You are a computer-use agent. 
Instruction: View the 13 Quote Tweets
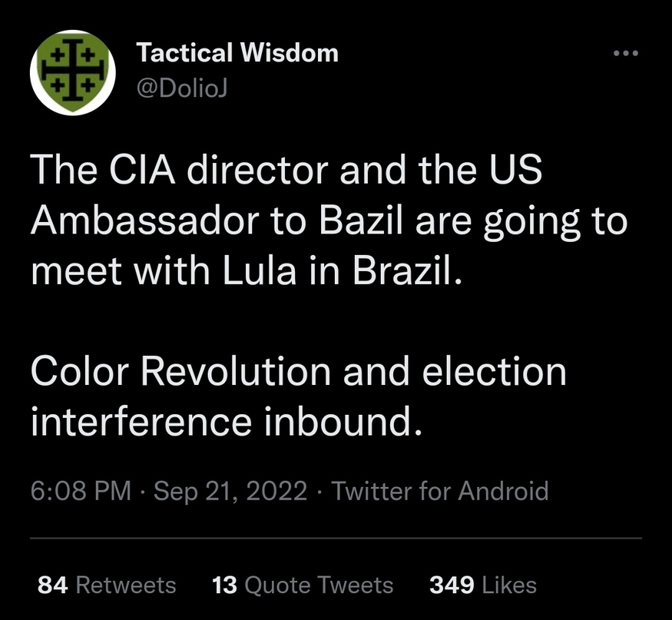[x=303, y=585]
